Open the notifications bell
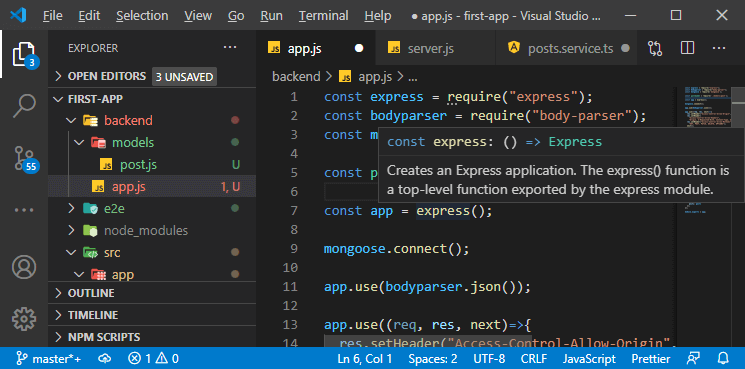Screen dimensions: 745x369 coord(723,359)
